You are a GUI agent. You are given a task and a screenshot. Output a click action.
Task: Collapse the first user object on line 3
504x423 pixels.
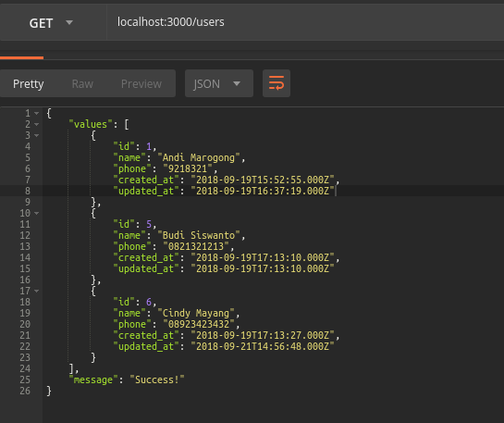(37, 135)
